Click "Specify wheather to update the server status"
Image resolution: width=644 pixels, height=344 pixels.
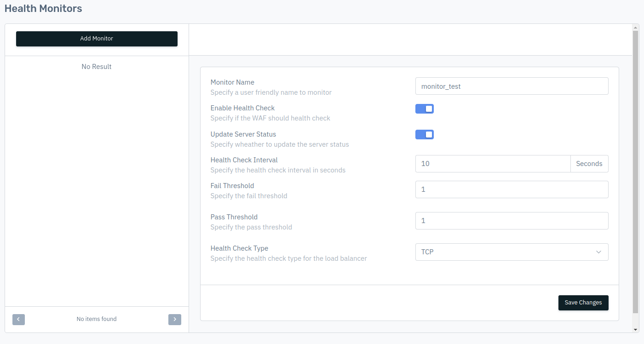tap(280, 144)
